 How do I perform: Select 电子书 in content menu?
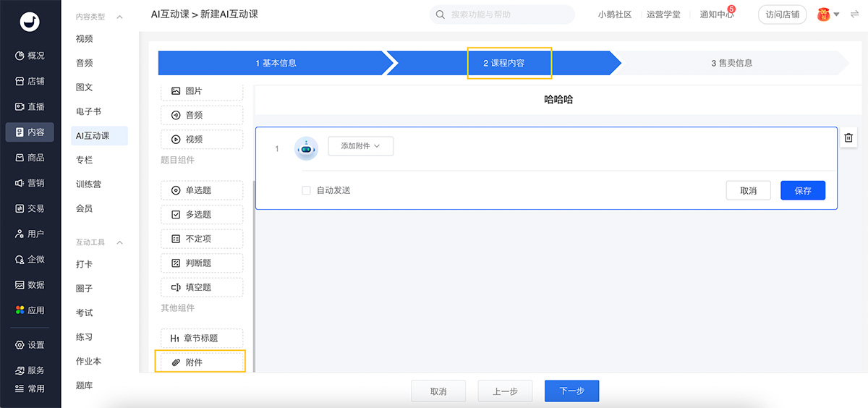coord(88,111)
